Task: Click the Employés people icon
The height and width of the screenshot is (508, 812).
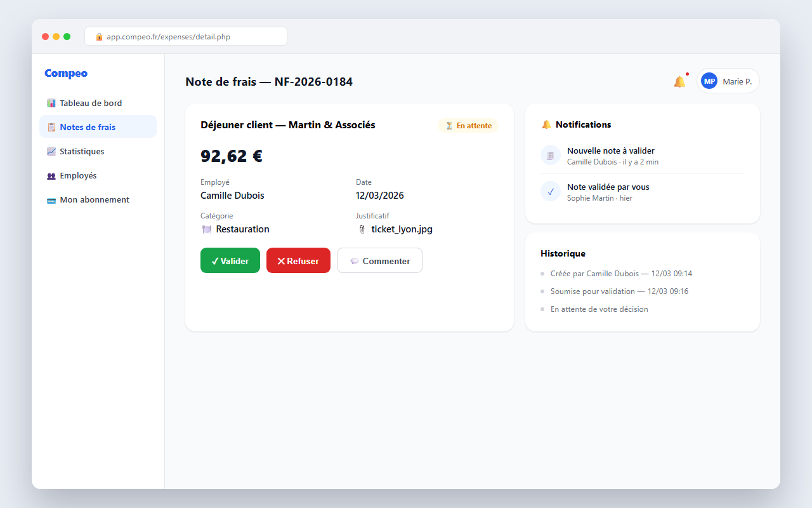Action: [x=51, y=176]
